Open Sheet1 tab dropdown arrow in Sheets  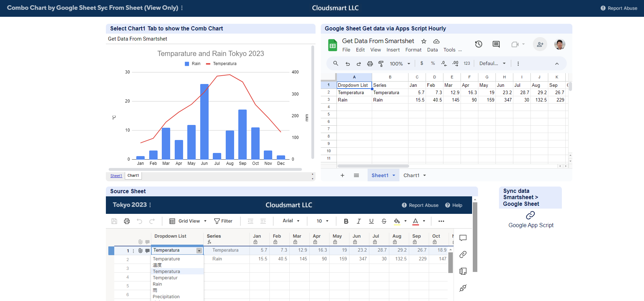(394, 175)
